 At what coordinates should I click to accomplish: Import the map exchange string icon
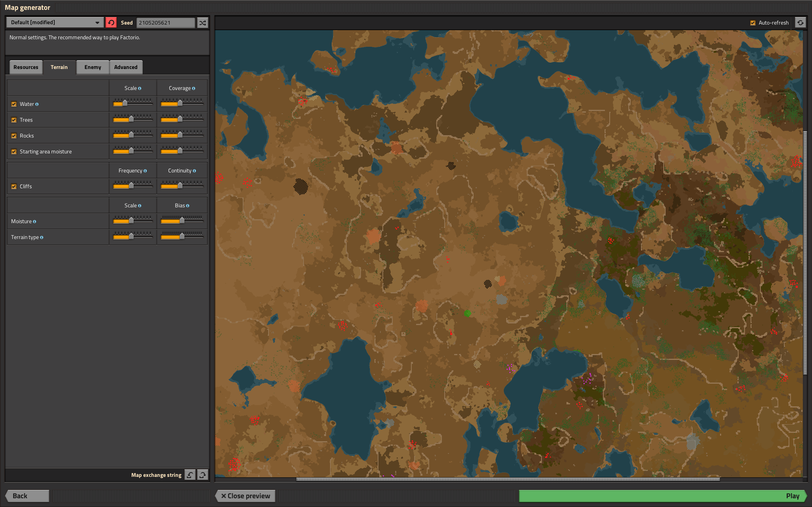190,475
